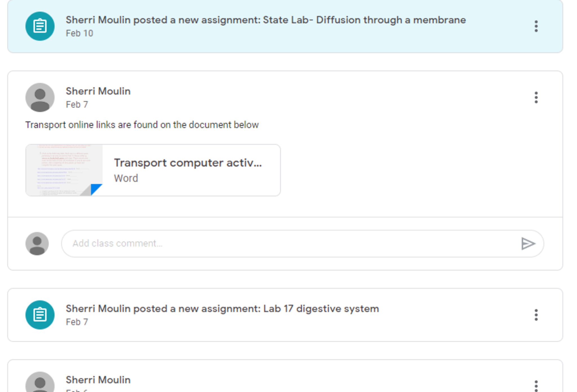577x392 pixels.
Task: Click Sherri Moulin's name on the Transport links post
Action: (98, 91)
